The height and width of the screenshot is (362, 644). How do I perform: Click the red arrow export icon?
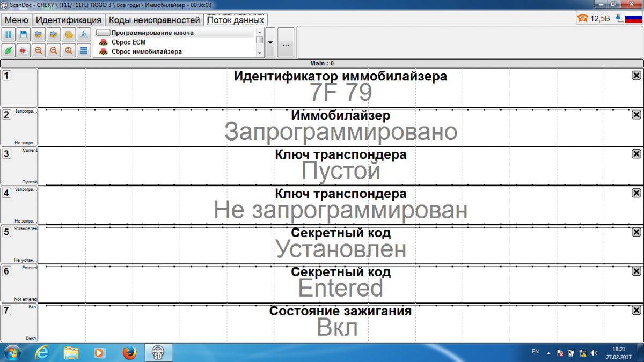click(x=24, y=50)
